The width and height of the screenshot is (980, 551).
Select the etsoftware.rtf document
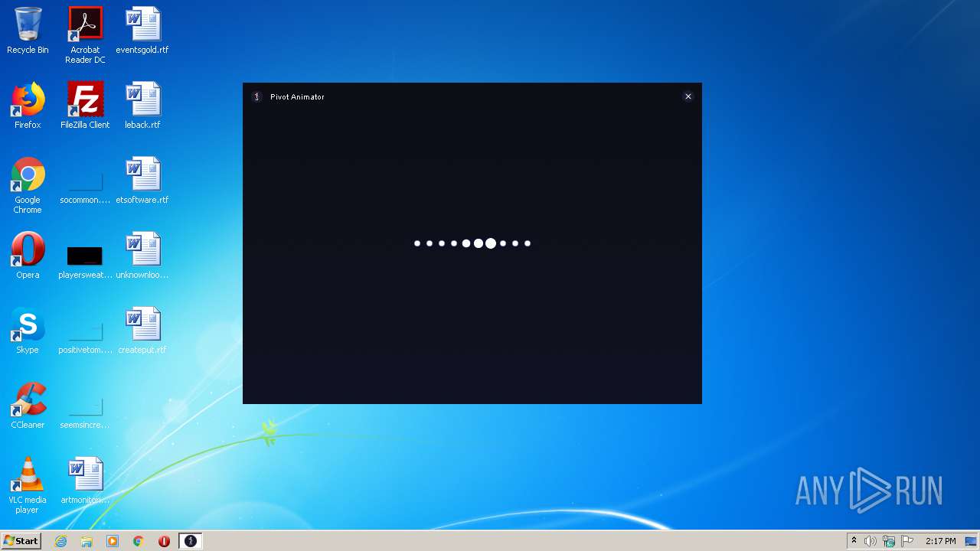[142, 181]
